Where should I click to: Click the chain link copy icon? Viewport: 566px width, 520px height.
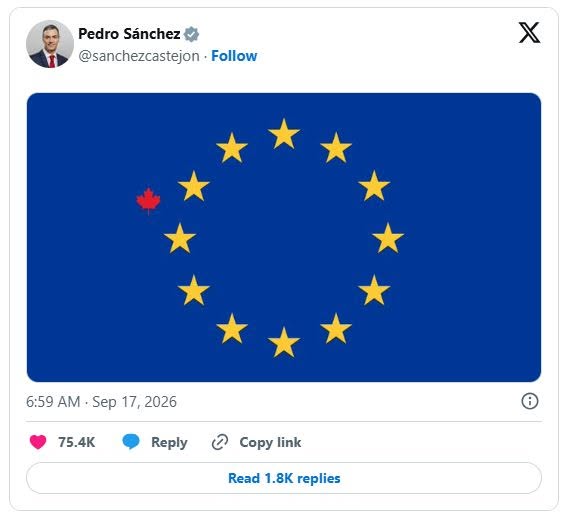219,442
